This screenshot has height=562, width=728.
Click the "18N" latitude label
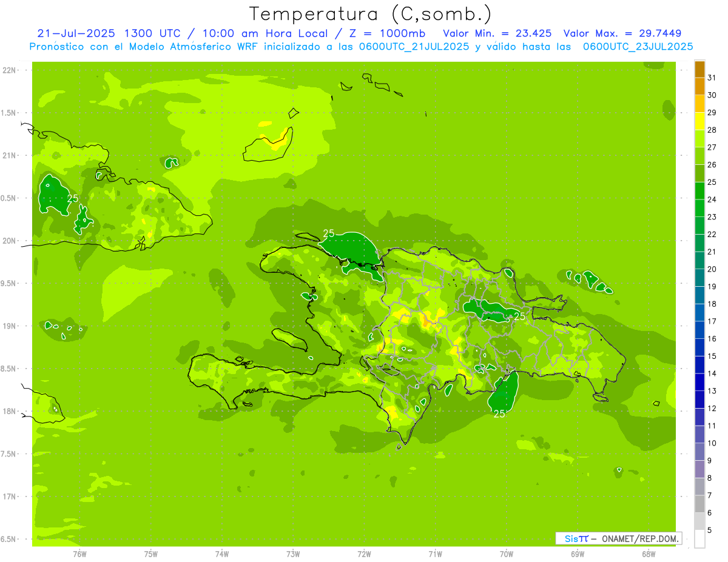tap(9, 411)
